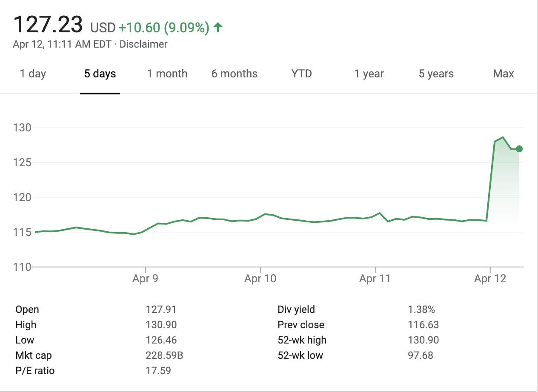
Task: Open the Disclaimer link
Action: point(143,44)
